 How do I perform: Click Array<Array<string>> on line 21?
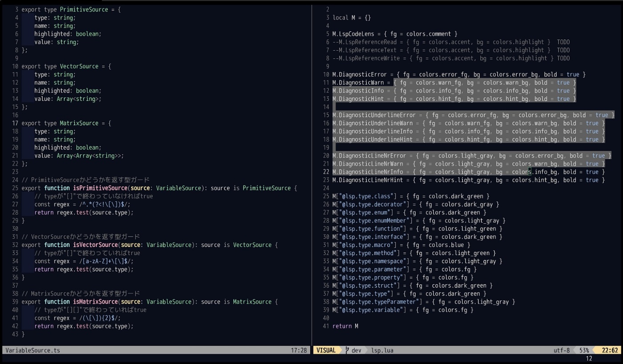89,156
